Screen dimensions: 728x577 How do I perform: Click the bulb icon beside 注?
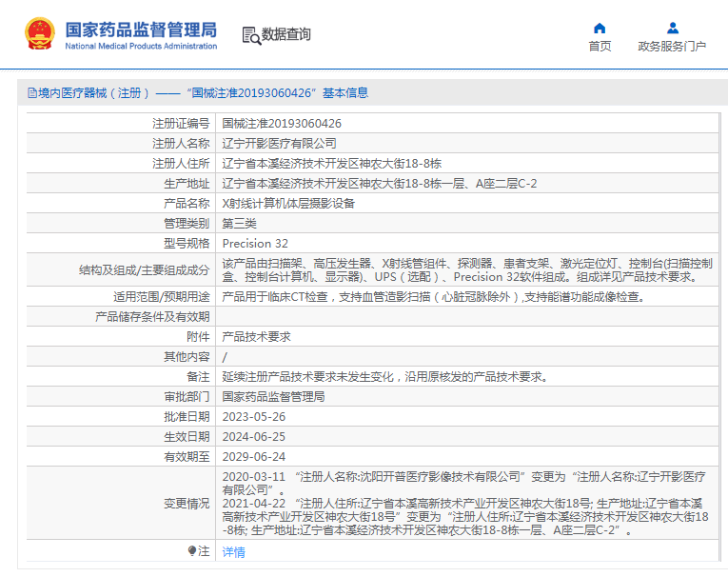pos(192,551)
